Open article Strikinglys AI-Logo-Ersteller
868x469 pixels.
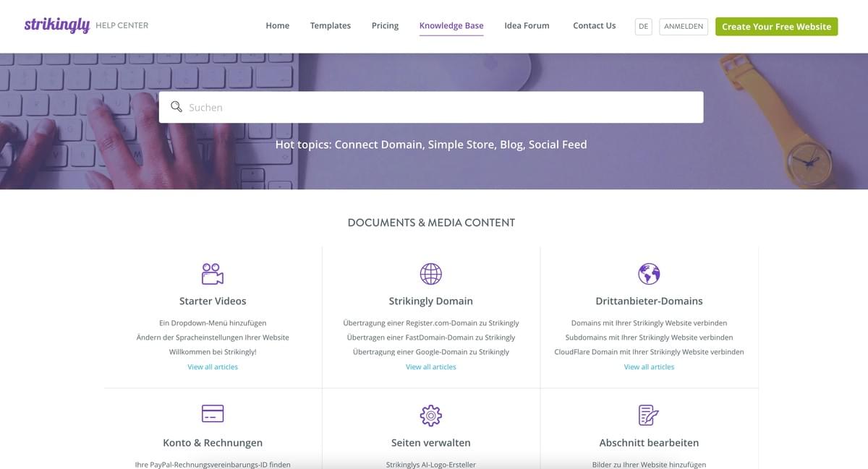click(x=431, y=465)
